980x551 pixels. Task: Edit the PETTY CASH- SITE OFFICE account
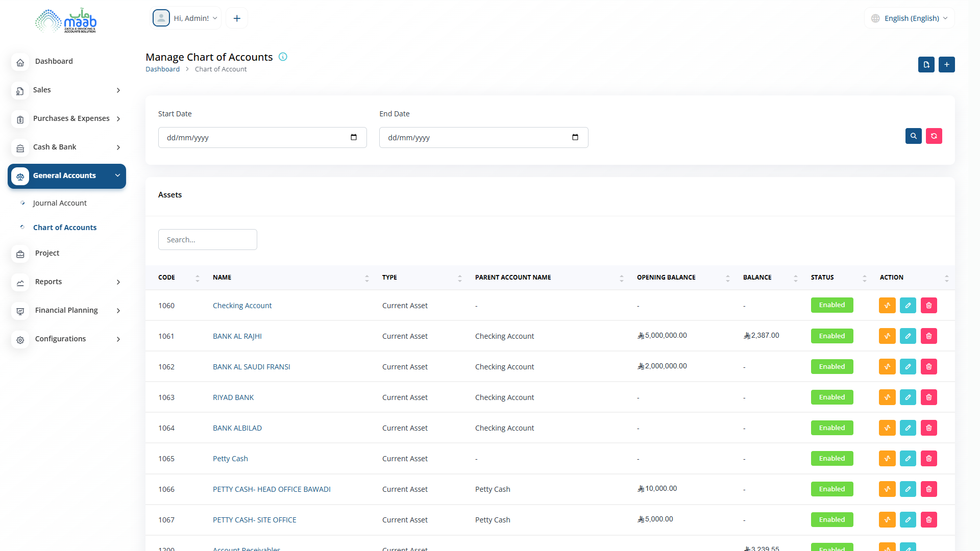pos(908,520)
